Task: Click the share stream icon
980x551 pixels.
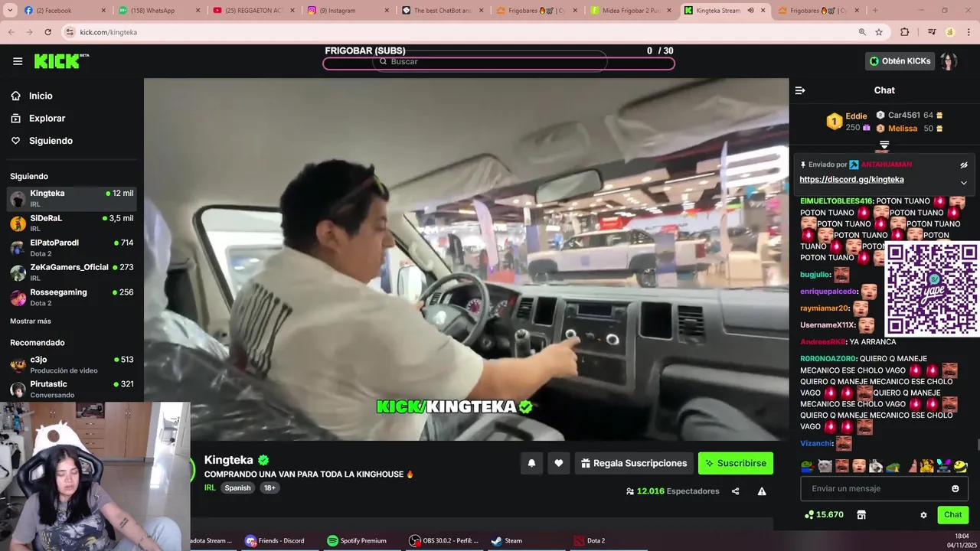Action: click(x=736, y=491)
